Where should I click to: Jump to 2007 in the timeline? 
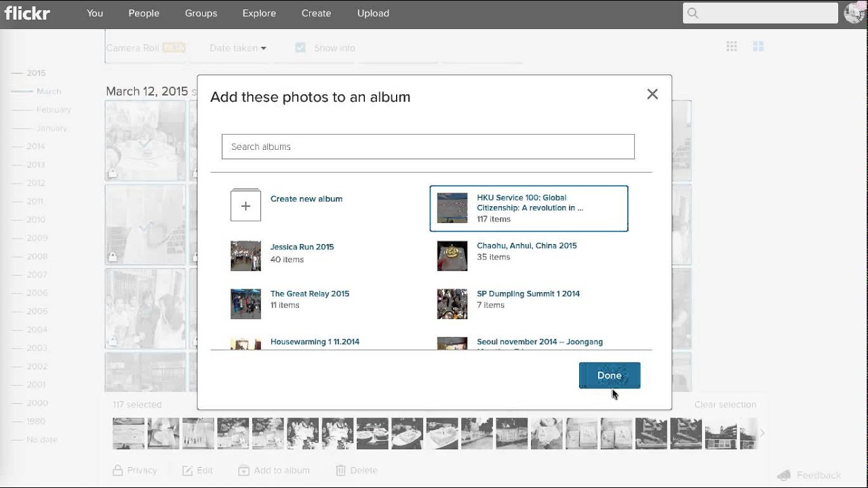[x=37, y=274]
